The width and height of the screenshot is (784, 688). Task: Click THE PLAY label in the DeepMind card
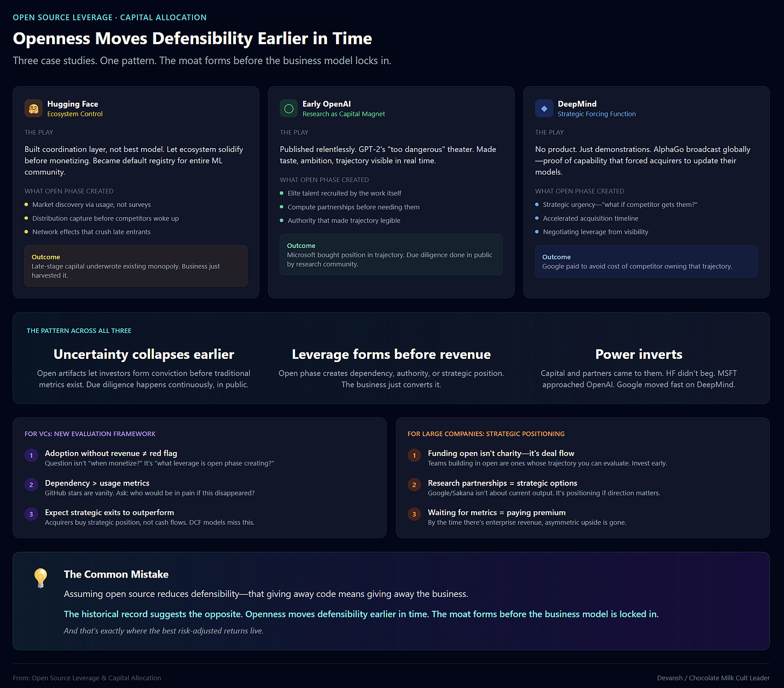(x=549, y=133)
